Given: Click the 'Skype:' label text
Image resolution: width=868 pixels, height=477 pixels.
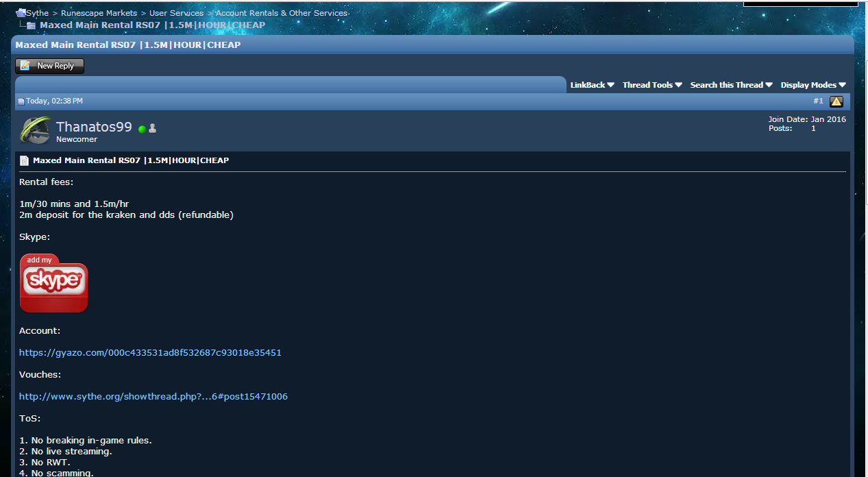Looking at the screenshot, I should [35, 237].
